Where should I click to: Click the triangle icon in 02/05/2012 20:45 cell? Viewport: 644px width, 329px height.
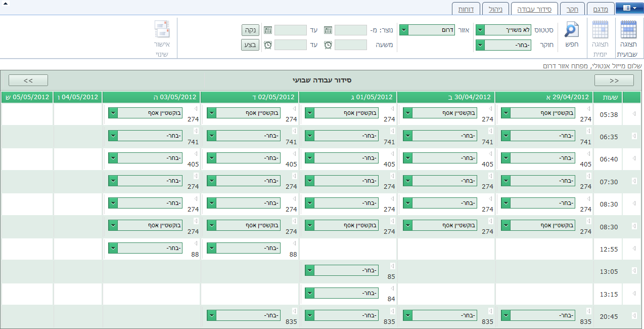pos(294,310)
